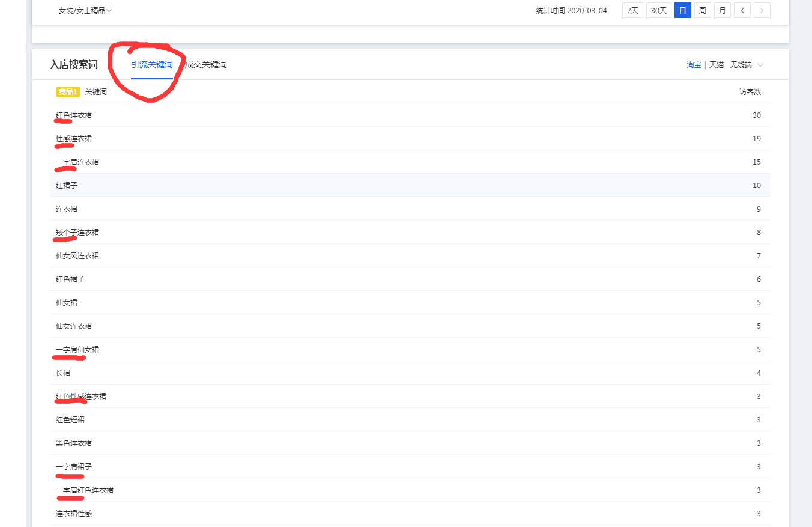The width and height of the screenshot is (812, 527).
Task: Expand the 女装/女士精品 category dropdown
Action: (85, 10)
